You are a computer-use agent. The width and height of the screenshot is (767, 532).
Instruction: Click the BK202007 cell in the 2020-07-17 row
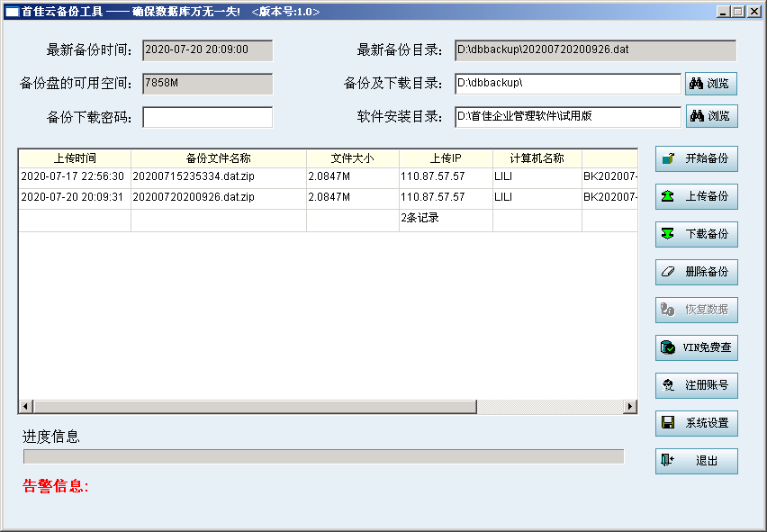point(610,177)
